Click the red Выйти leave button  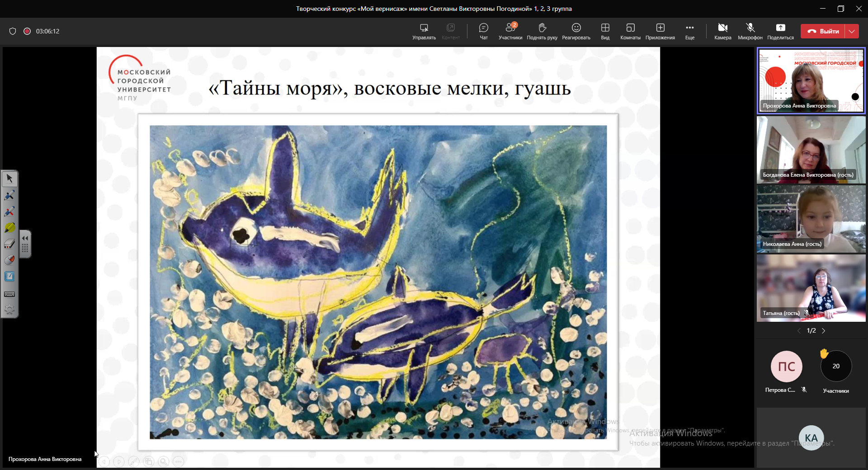[823, 31]
